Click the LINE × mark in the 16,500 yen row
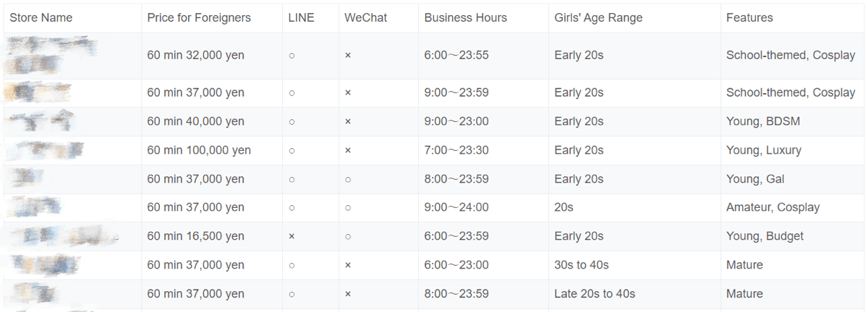 [292, 236]
